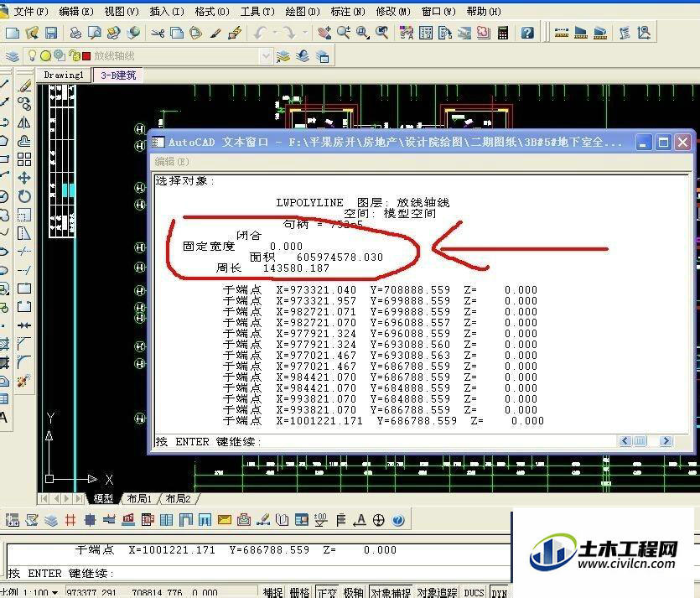Open the 标注(N) menu

pyautogui.click(x=348, y=11)
